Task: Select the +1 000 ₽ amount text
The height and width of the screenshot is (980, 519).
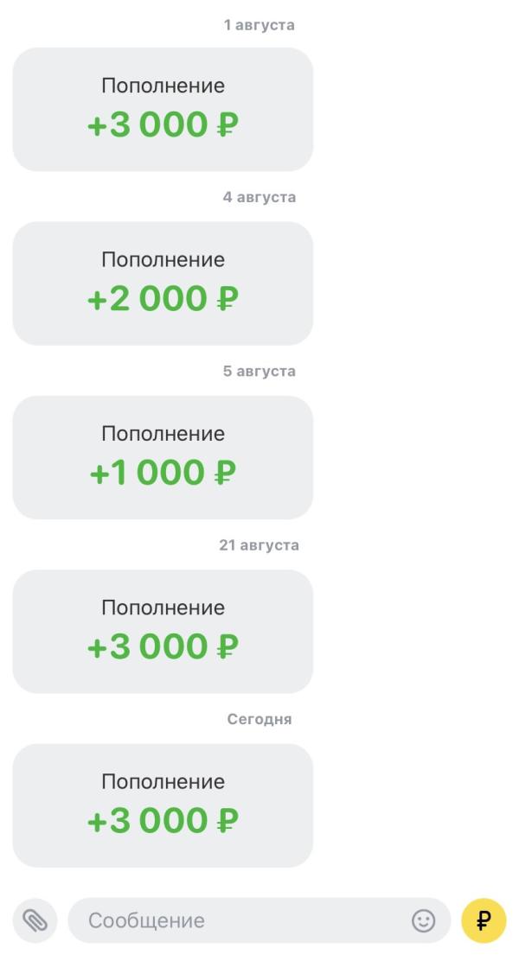Action: coord(163,472)
